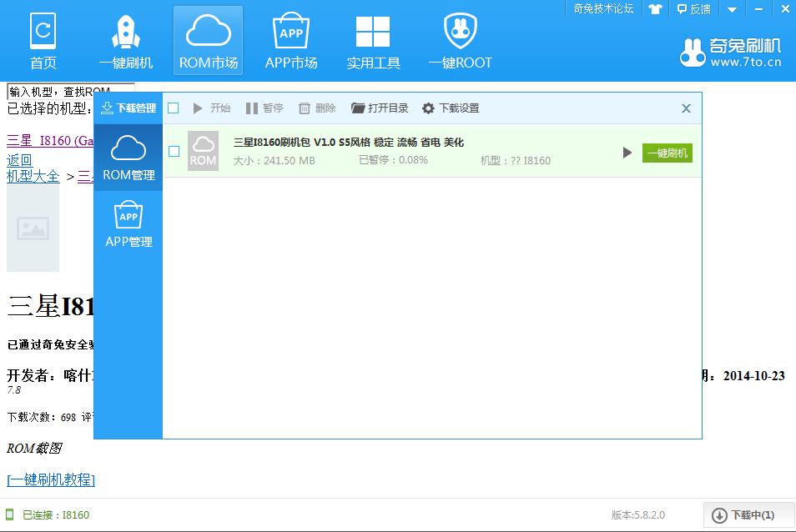Click the green 一键刷机 button
Viewport: 796px width, 532px height.
coord(667,153)
